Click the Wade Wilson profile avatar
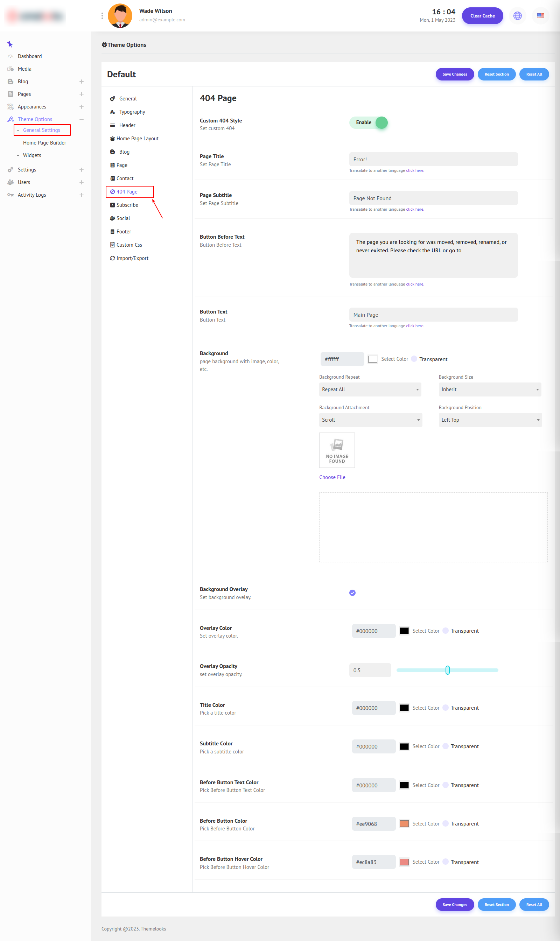560x941 pixels. click(120, 16)
